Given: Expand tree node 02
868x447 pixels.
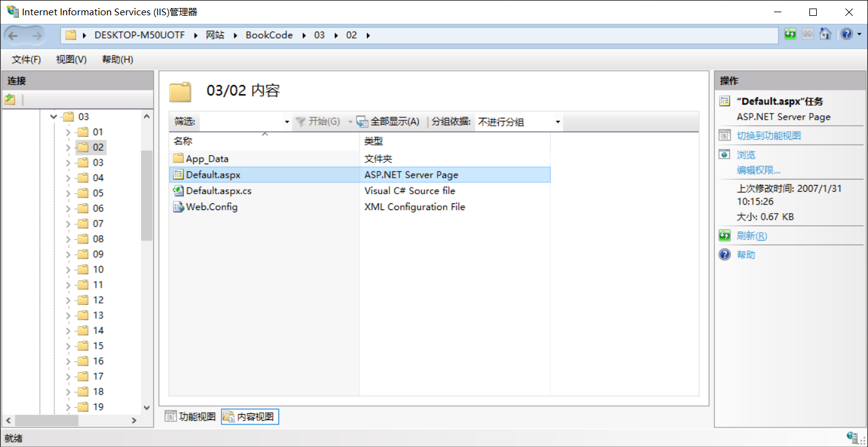Looking at the screenshot, I should [68, 147].
